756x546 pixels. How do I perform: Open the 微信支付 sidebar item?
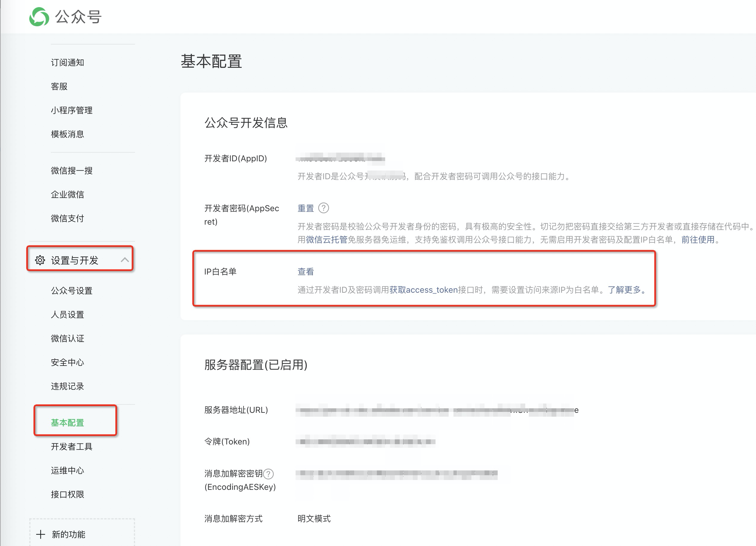[x=67, y=218]
